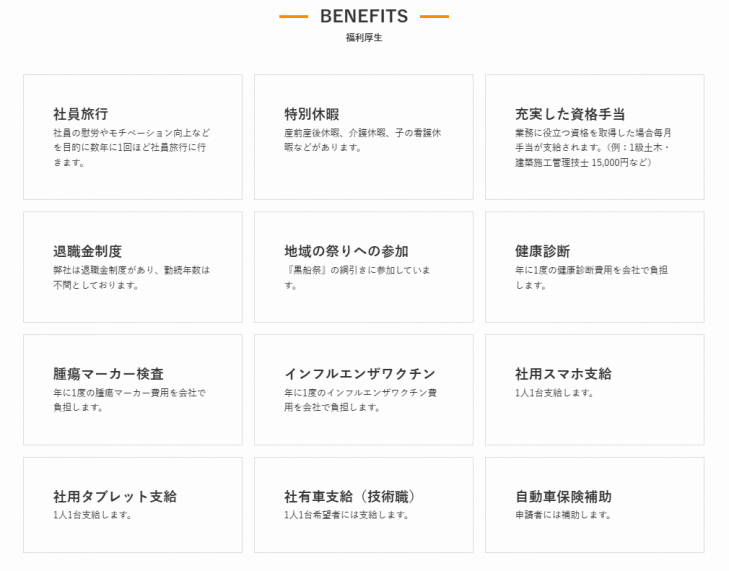729x571 pixels.
Task: Click the 自動車保険補助 heading
Action: (564, 497)
